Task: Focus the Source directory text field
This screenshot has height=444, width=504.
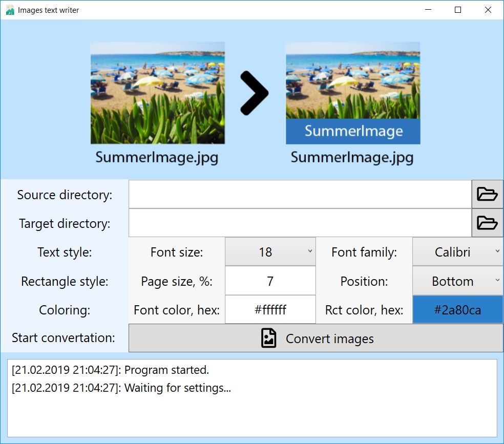Action: coord(300,194)
